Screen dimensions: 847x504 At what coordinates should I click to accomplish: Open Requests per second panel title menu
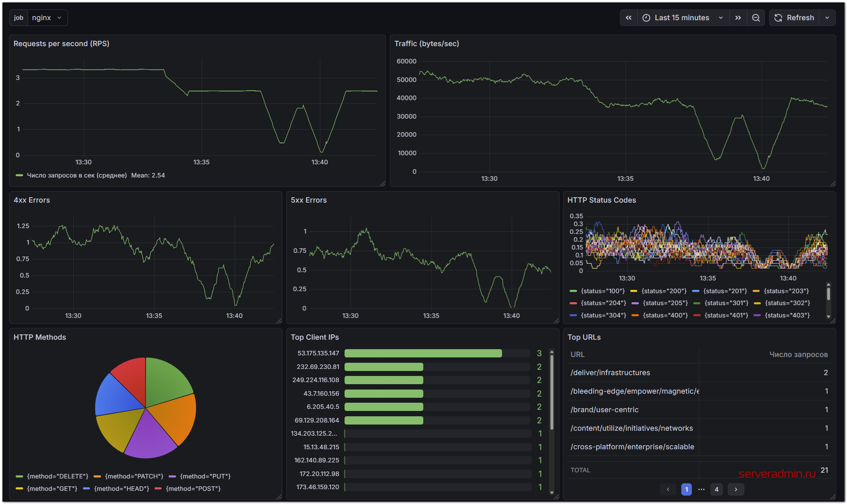[x=61, y=44]
